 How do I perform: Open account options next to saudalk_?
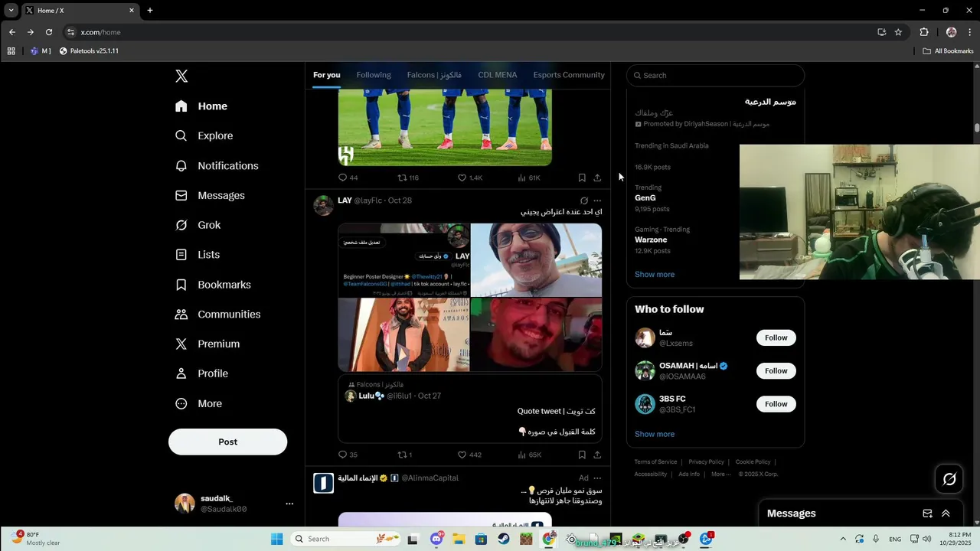point(289,504)
